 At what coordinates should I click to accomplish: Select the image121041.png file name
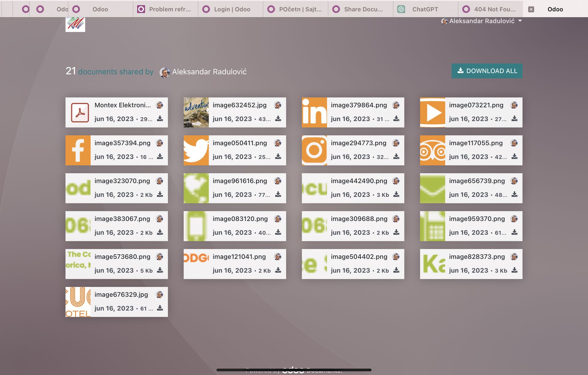pos(239,257)
